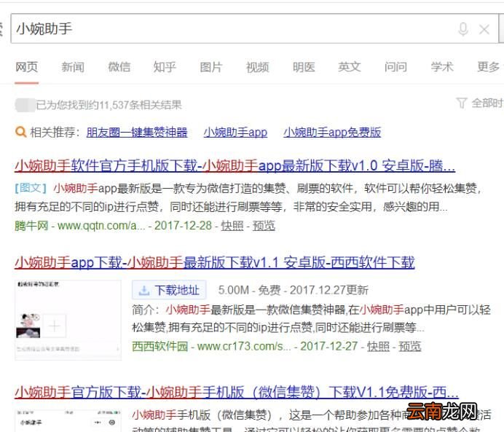Open related suggestion 小婉助手app免费版
504x432 pixels.
point(332,133)
